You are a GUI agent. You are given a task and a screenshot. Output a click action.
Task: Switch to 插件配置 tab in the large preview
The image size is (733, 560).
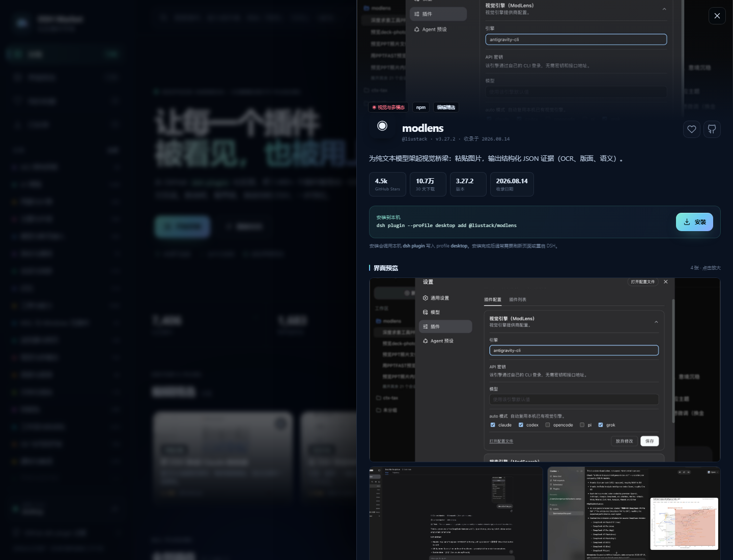point(492,299)
